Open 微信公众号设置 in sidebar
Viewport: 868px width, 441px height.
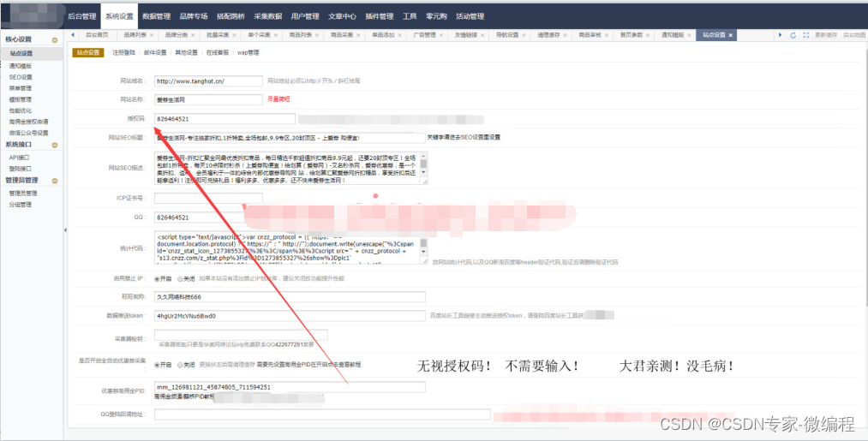[x=29, y=133]
